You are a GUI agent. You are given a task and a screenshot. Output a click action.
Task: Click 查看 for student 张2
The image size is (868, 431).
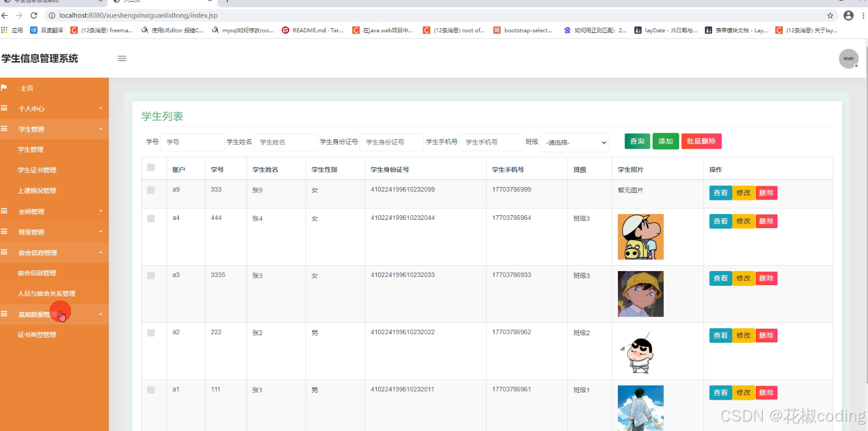720,335
